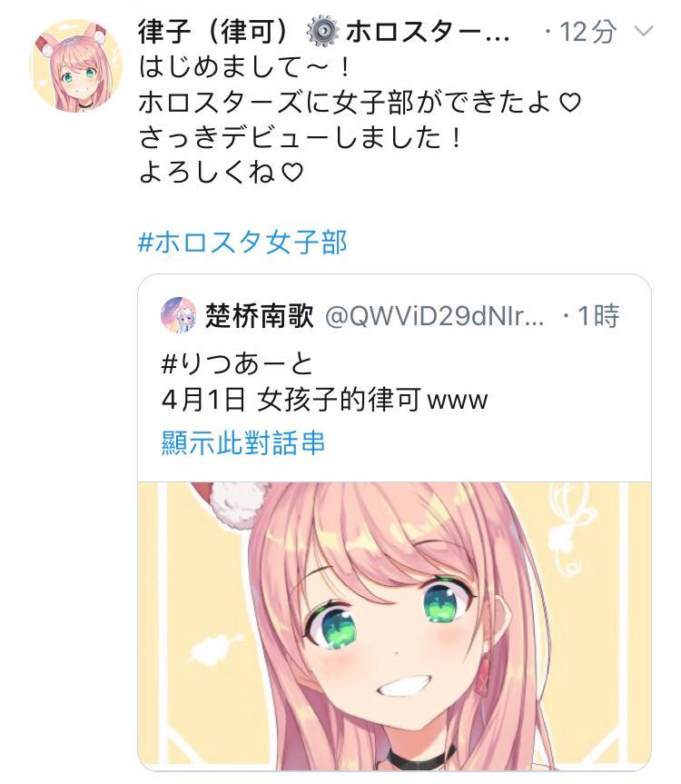Open the tweet author's rabbit-eared avatar
This screenshot has width=681, height=784.
76,65
